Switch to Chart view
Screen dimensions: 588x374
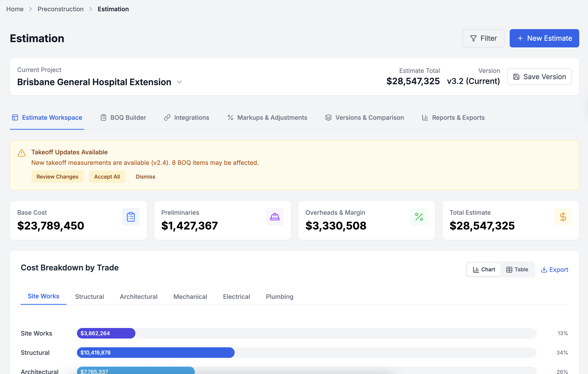coord(484,270)
